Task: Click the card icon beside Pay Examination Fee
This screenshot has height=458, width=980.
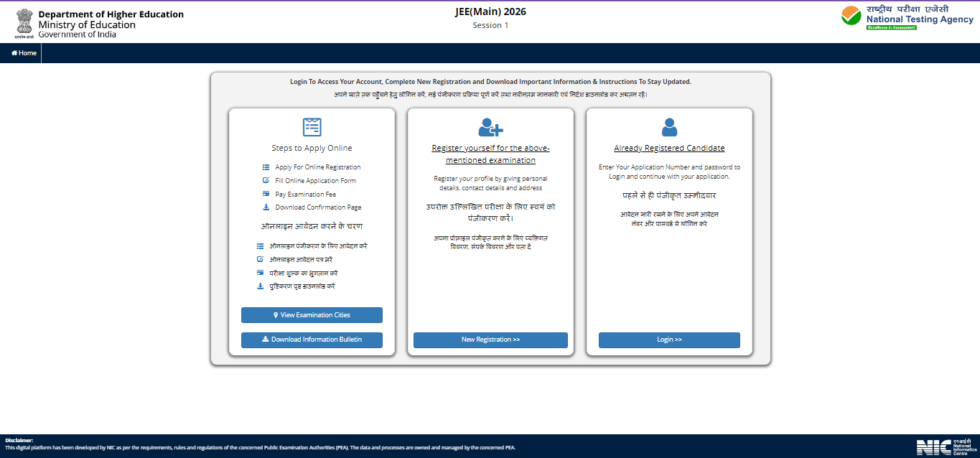Action: 266,194
